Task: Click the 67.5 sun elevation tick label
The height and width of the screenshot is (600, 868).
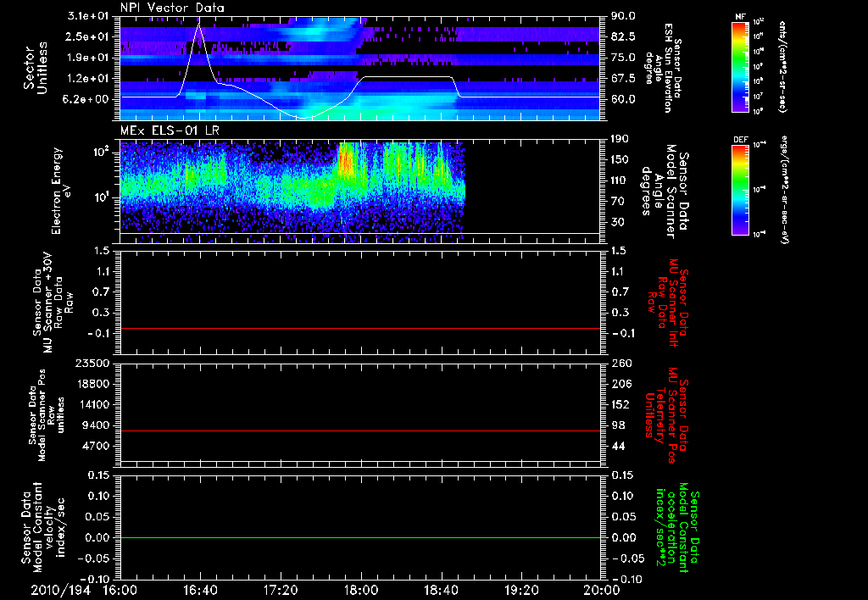Action: click(x=624, y=79)
